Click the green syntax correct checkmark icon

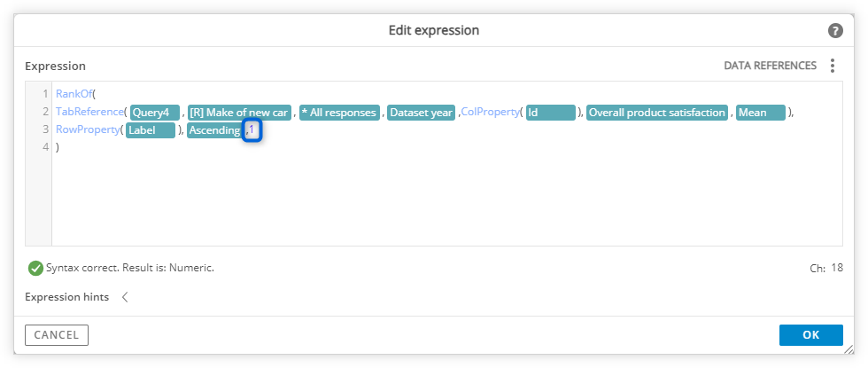(x=35, y=268)
